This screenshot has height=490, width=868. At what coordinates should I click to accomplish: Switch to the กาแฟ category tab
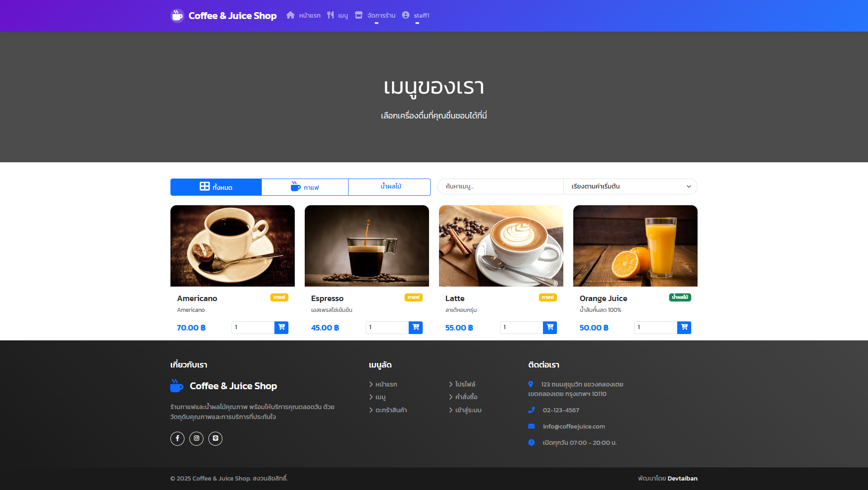click(305, 187)
